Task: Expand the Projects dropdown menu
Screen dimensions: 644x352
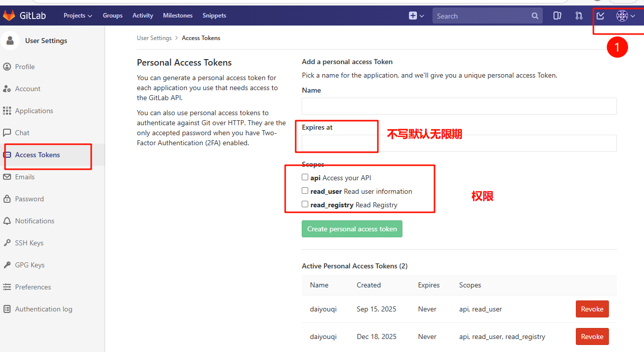Action: point(78,16)
